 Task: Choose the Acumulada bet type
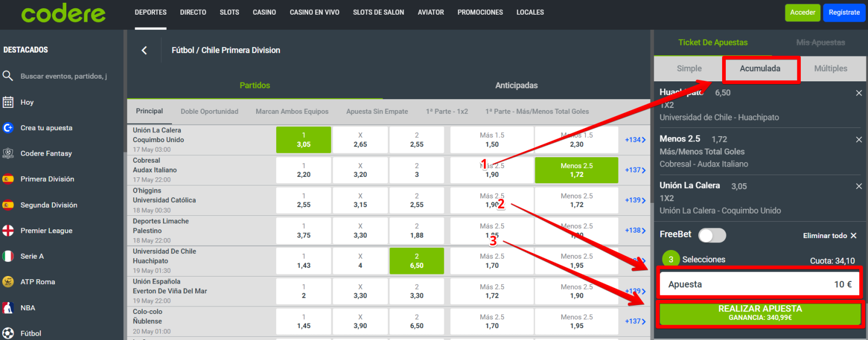(760, 69)
